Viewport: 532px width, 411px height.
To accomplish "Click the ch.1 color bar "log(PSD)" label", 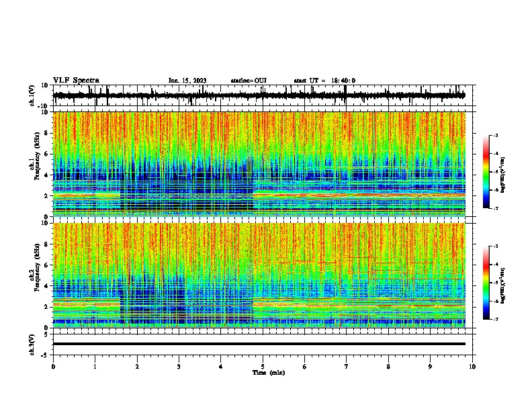I will tap(503, 175).
